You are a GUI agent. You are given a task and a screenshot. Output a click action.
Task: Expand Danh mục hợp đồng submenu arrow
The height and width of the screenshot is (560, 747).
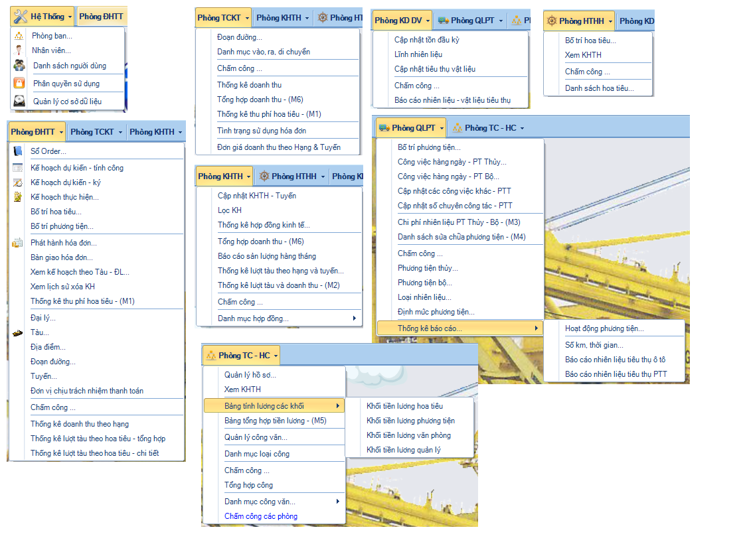point(355,318)
